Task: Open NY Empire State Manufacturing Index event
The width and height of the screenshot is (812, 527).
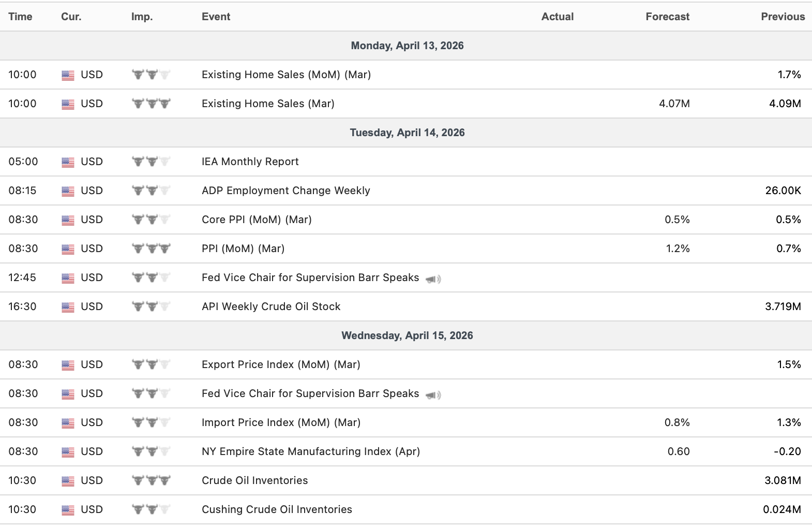Action: tap(310, 451)
